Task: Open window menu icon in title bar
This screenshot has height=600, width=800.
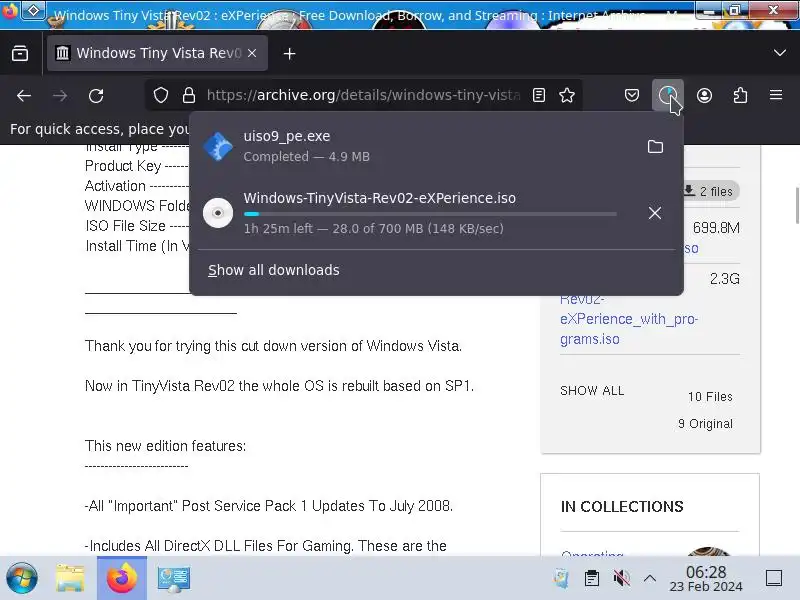Action: click(33, 10)
